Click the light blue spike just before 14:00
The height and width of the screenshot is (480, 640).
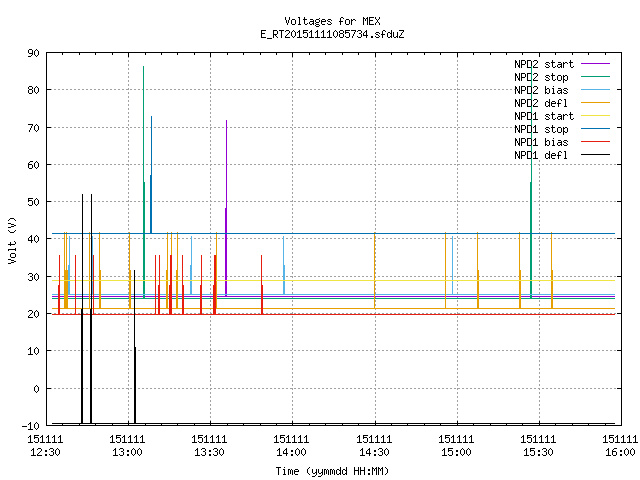pyautogui.click(x=284, y=265)
